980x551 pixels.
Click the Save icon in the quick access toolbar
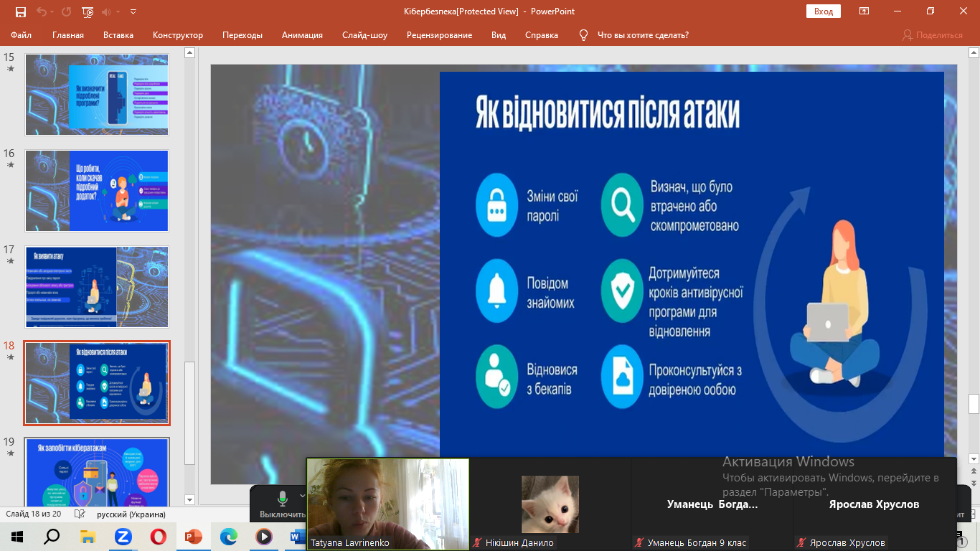point(20,11)
